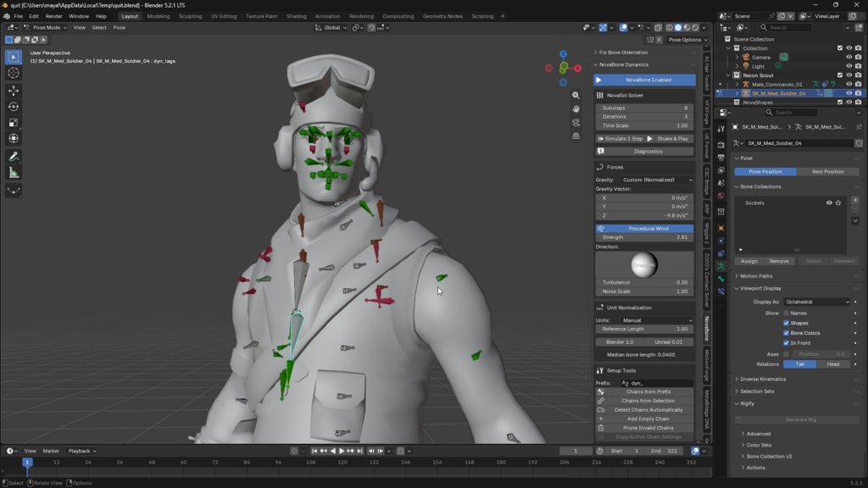Image resolution: width=868 pixels, height=488 pixels.
Task: Hide Camera object via eye icon
Action: tap(849, 57)
